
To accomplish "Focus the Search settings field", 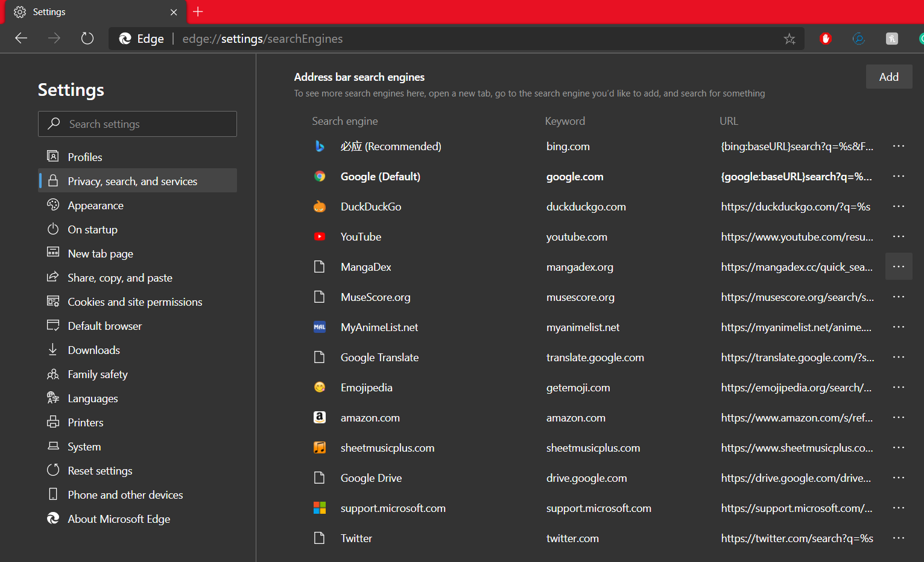I will (x=138, y=124).
